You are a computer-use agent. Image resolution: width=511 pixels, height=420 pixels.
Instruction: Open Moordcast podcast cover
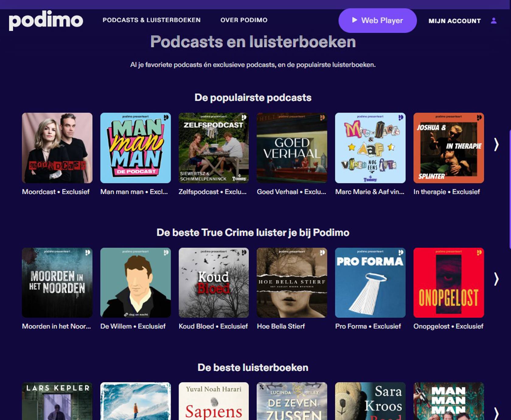click(x=57, y=148)
